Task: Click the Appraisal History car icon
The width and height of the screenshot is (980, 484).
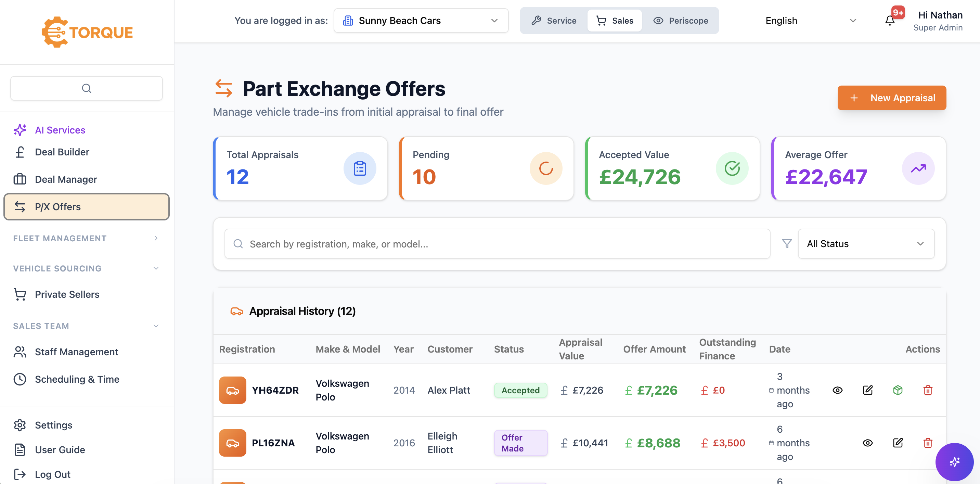Action: point(237,311)
